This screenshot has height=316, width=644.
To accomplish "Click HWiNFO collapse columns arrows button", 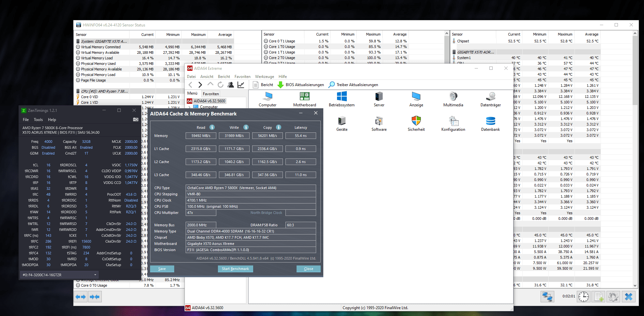I will point(95,297).
